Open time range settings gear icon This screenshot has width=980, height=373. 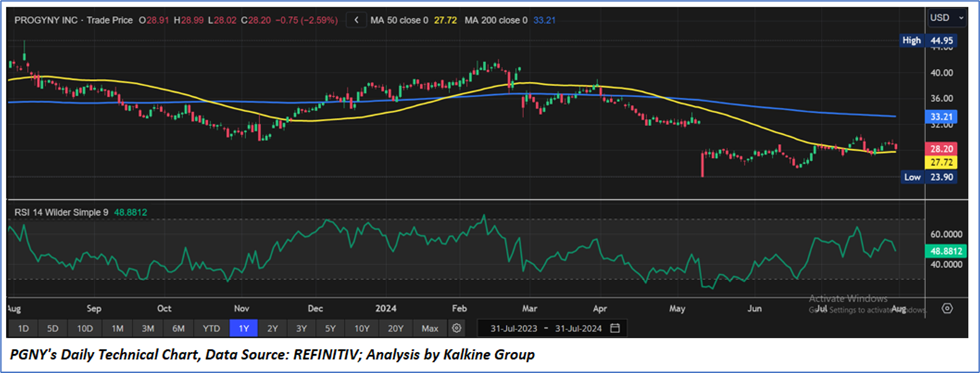[x=456, y=328]
